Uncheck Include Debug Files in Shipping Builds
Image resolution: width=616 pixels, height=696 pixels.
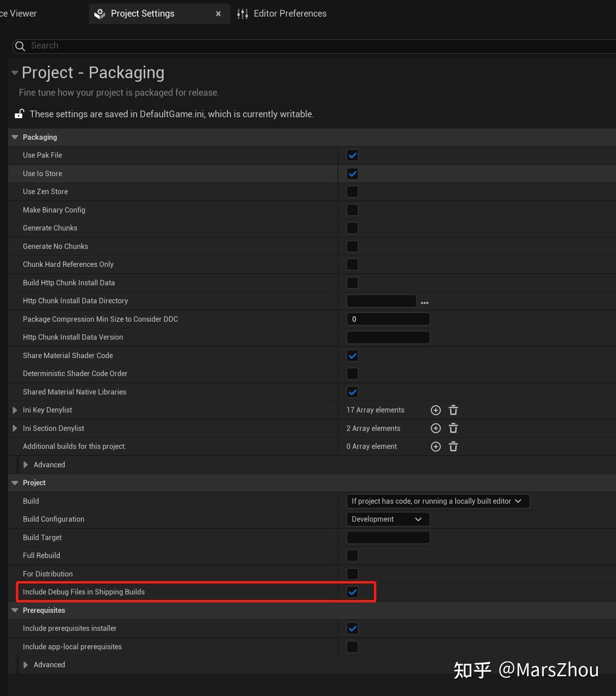coord(352,592)
